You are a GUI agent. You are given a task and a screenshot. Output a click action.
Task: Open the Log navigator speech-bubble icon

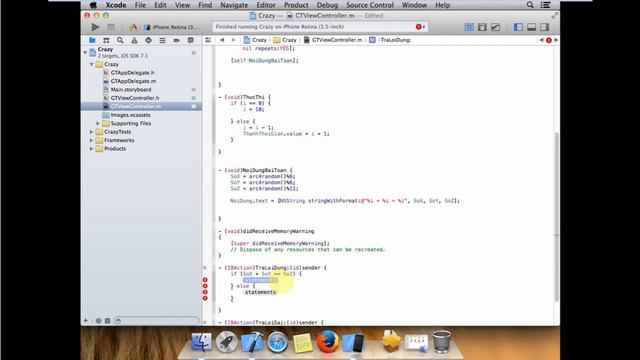(x=190, y=40)
